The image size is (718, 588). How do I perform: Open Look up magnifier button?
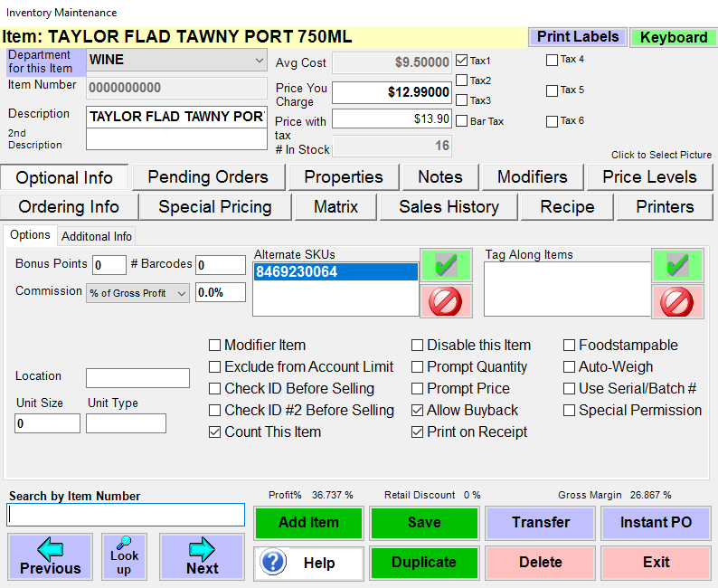click(124, 556)
